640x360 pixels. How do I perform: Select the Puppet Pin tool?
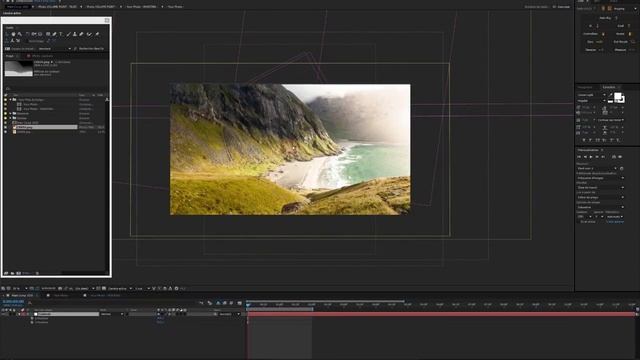(97, 34)
